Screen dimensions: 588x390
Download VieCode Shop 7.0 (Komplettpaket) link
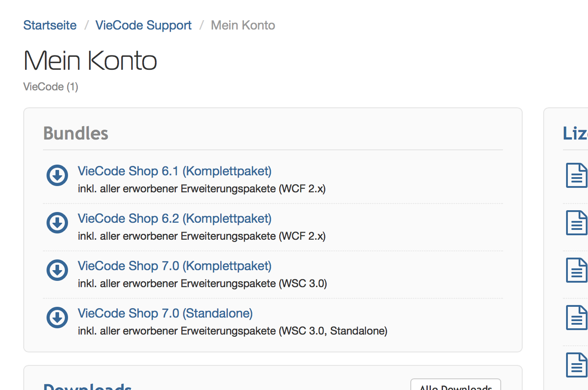pyautogui.click(x=175, y=266)
